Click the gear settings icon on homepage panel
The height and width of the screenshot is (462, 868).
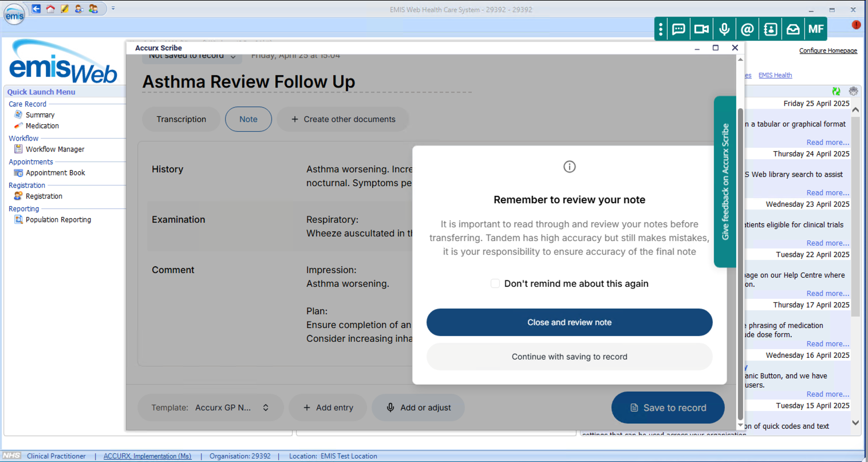tap(853, 91)
